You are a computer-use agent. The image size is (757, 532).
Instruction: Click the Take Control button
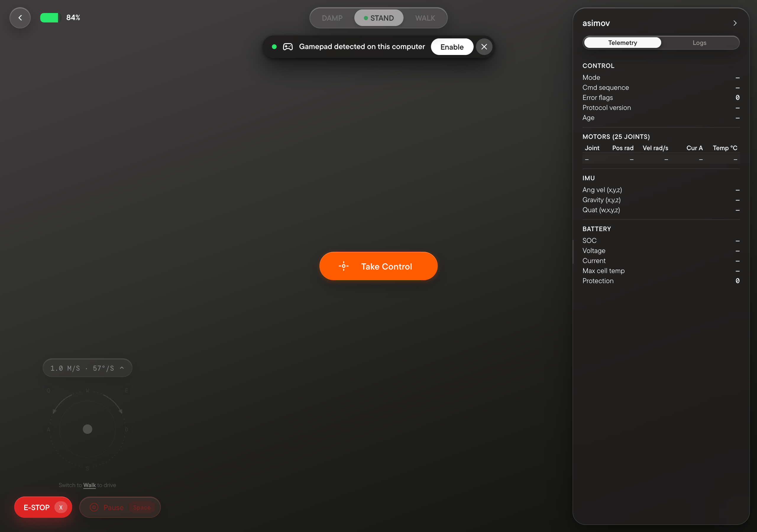[x=378, y=266]
